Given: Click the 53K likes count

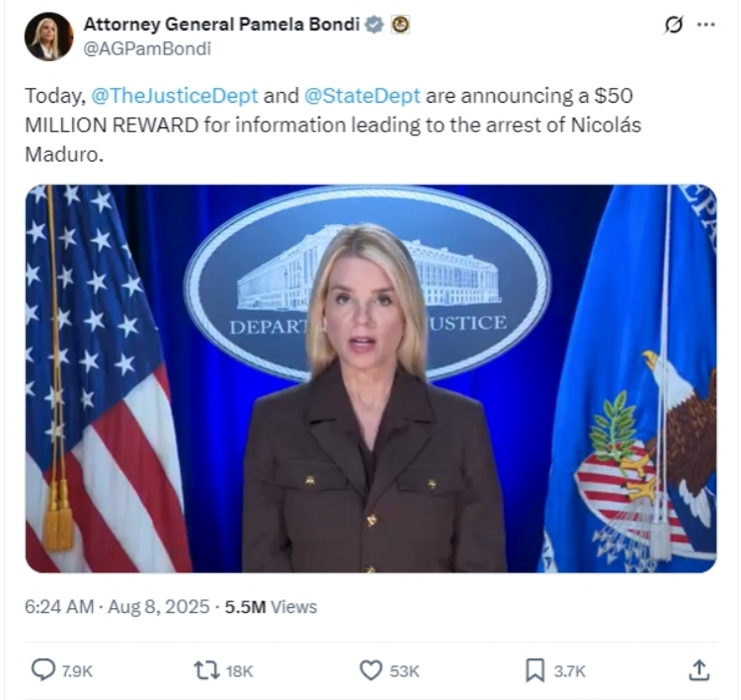Looking at the screenshot, I should (404, 671).
